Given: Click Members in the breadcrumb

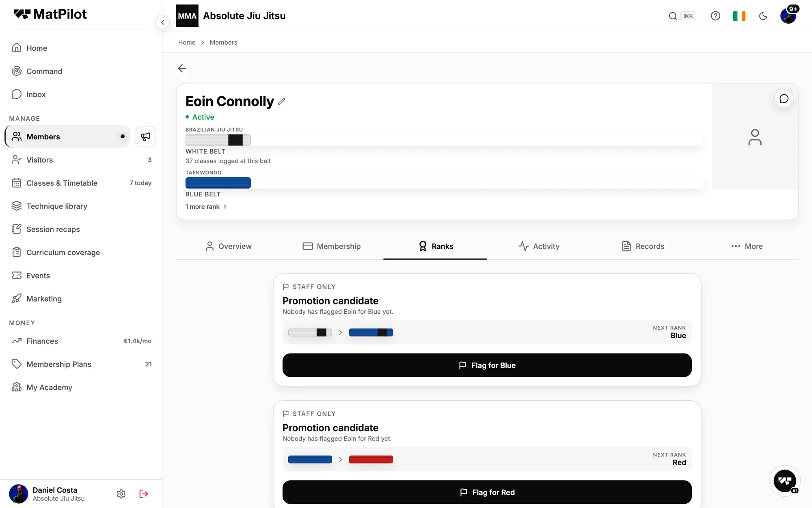Looking at the screenshot, I should [x=223, y=42].
